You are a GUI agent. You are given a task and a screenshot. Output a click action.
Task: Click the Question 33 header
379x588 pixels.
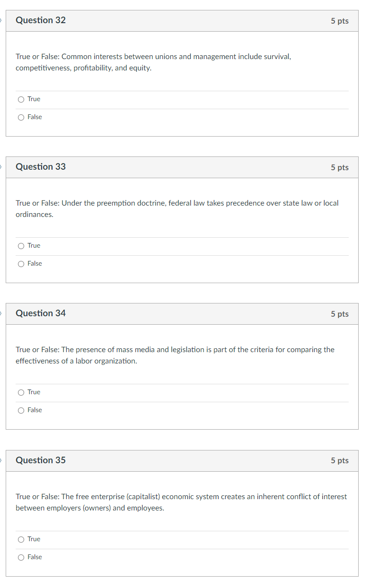[x=40, y=167]
